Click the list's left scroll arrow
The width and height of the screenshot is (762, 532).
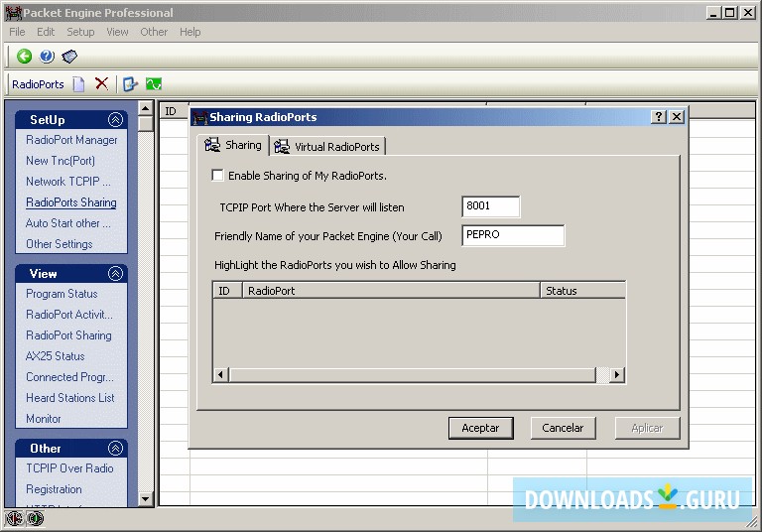coord(221,375)
